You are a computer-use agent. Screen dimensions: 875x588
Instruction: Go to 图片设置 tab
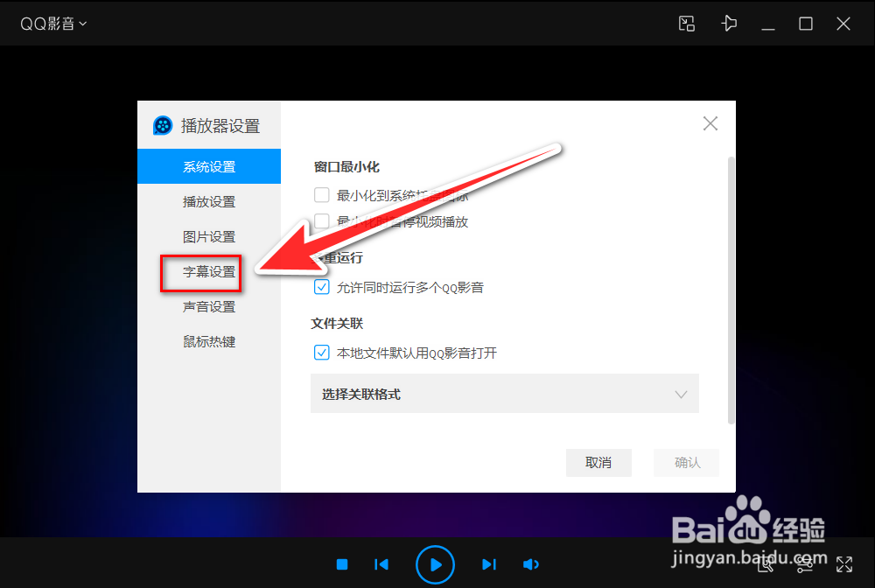tap(209, 236)
